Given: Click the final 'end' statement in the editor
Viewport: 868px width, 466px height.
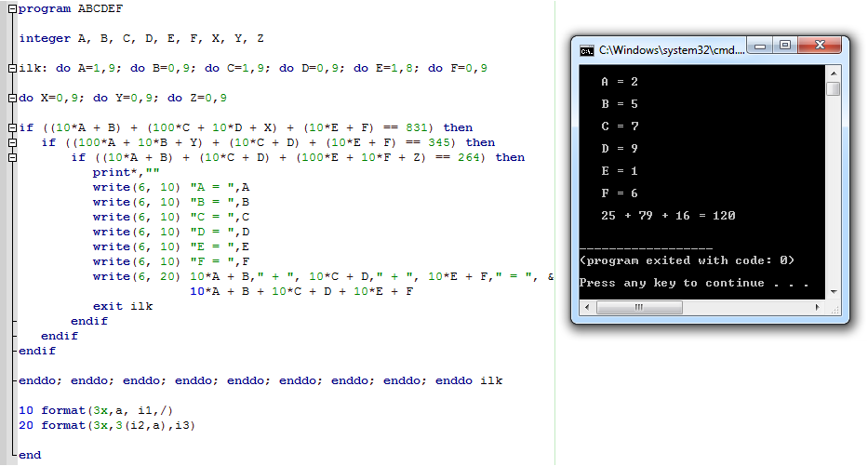Looking at the screenshot, I should pos(30,456).
